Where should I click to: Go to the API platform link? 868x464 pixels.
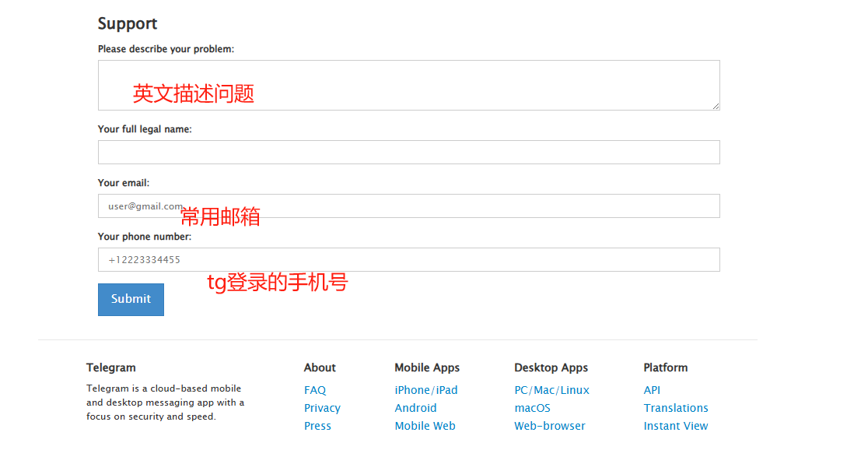pyautogui.click(x=652, y=390)
